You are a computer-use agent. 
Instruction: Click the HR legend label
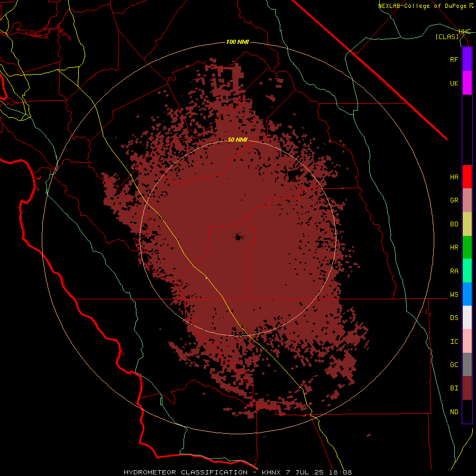coord(454,248)
